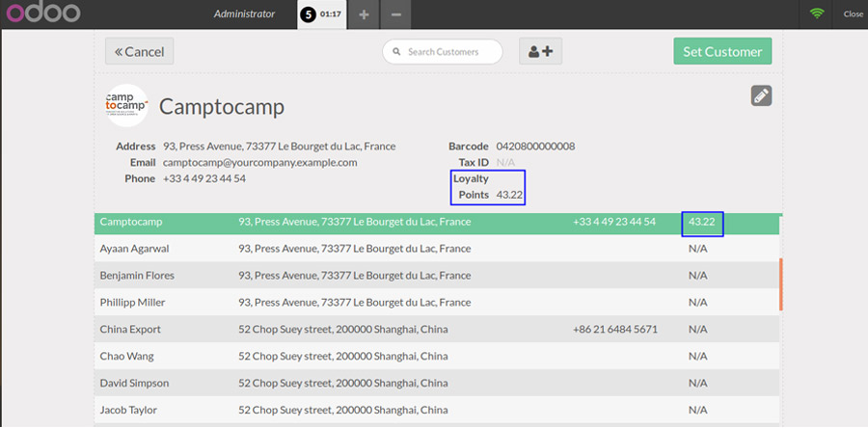
Task: Click N/A points for Ayaan Agarwal
Action: 697,249
